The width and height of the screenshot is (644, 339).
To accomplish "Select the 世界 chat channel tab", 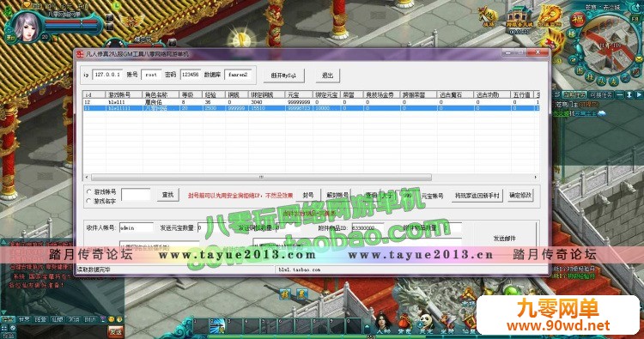I will pyautogui.click(x=24, y=319).
